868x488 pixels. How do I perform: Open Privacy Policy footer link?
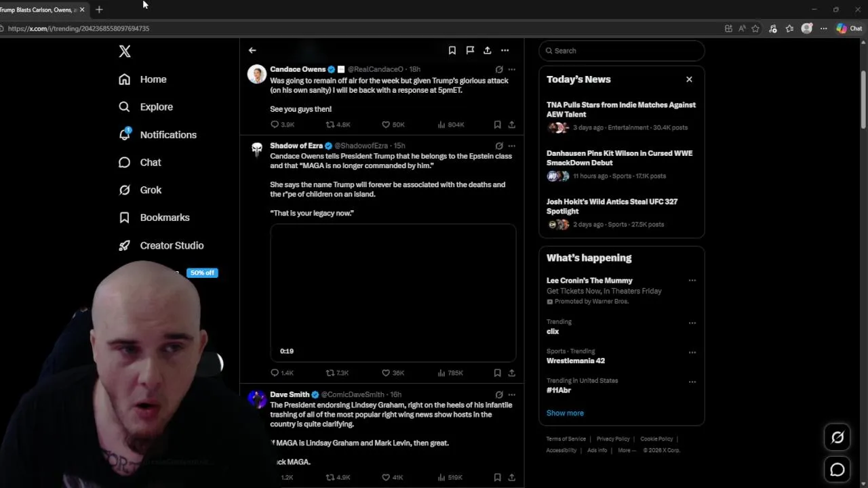[x=613, y=439]
